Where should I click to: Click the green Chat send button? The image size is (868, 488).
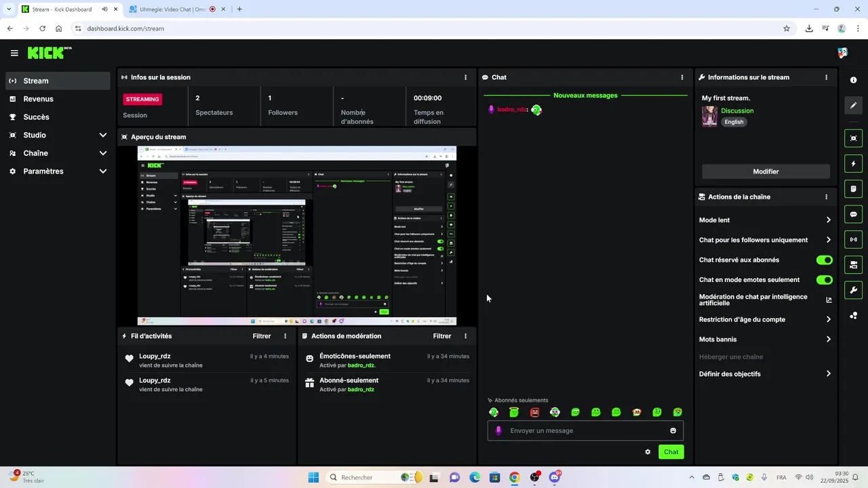(x=671, y=452)
